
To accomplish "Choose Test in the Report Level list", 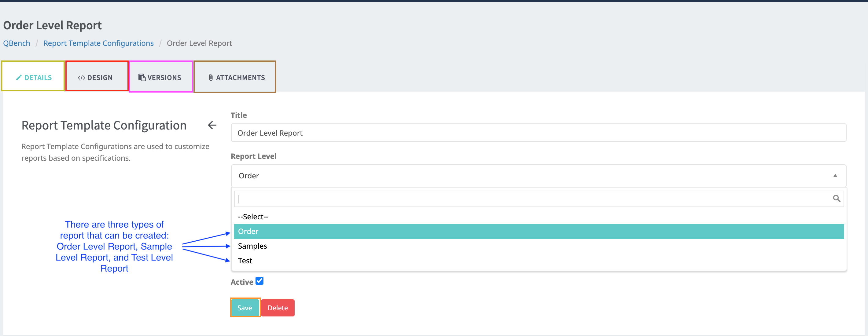I will click(245, 261).
